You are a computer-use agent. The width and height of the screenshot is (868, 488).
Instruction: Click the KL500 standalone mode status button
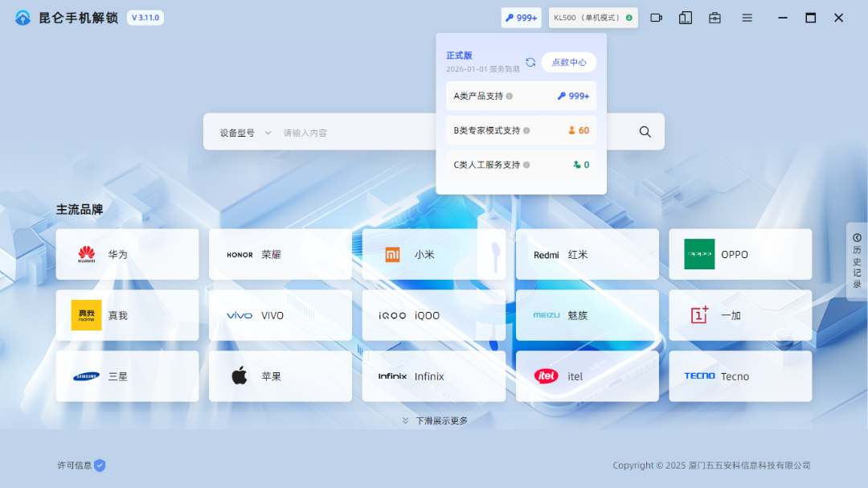click(593, 18)
